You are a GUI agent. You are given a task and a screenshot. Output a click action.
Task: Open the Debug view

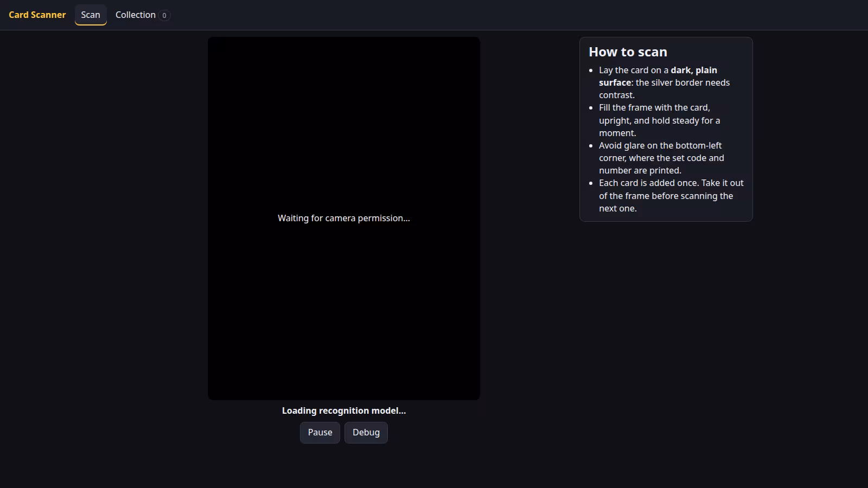[x=366, y=432]
